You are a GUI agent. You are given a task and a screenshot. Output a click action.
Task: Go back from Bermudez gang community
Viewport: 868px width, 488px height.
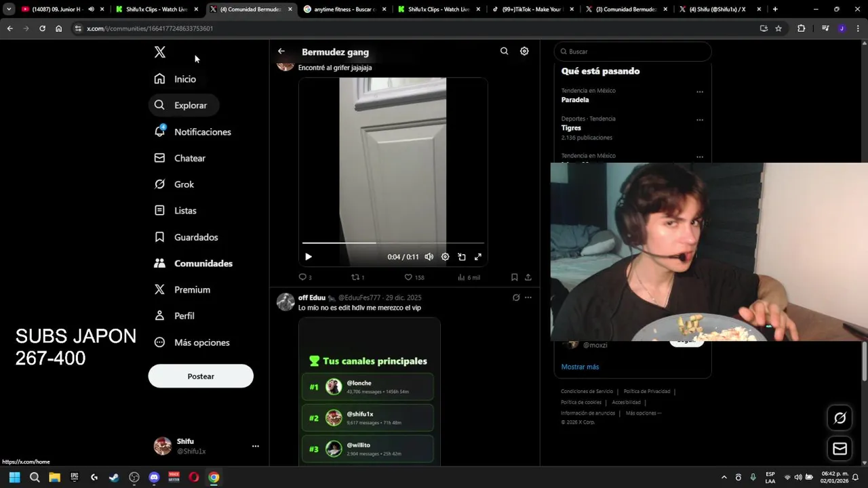281,52
